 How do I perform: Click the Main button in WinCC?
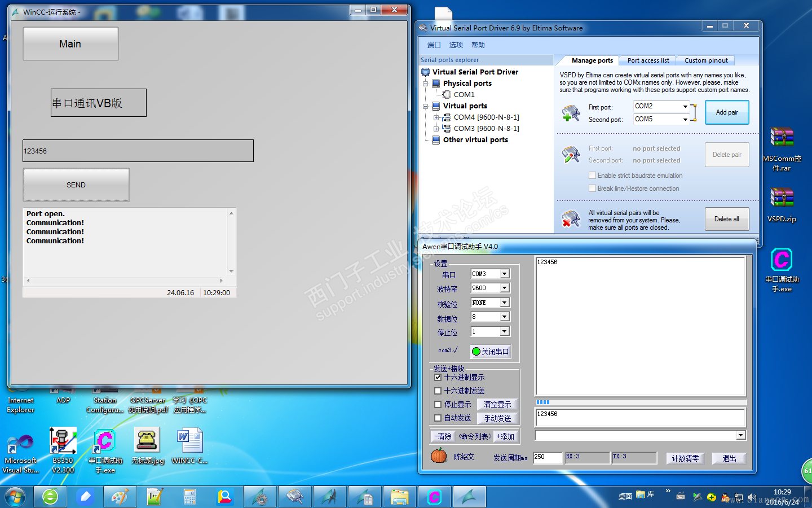[70, 44]
